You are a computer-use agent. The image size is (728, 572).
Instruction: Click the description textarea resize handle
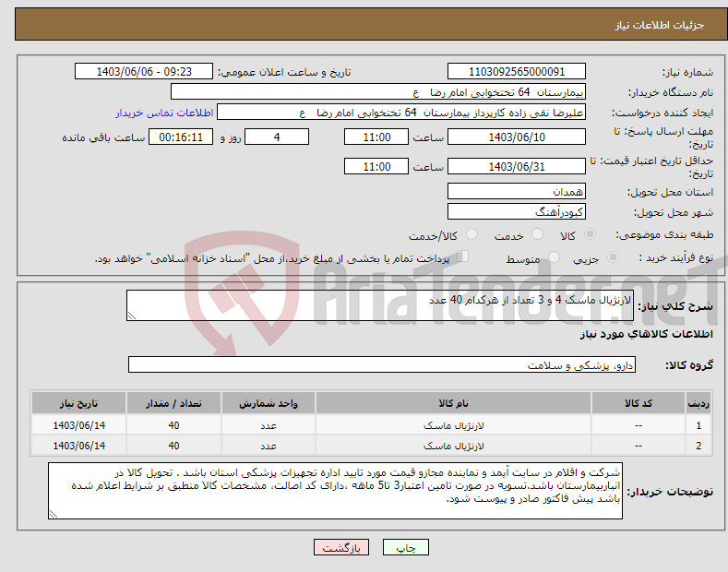click(132, 316)
